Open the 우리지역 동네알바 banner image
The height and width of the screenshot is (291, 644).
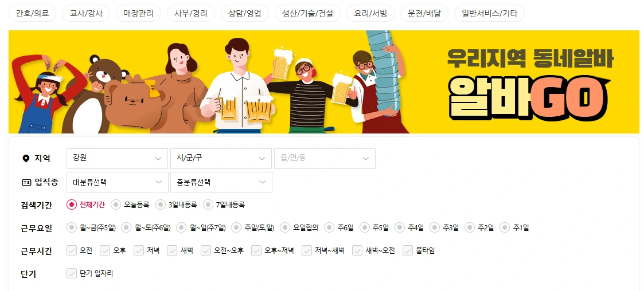(x=322, y=82)
